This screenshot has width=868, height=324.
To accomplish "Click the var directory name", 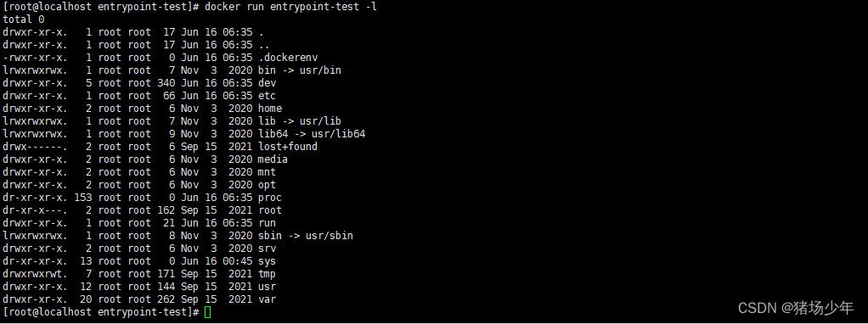I will pos(268,299).
